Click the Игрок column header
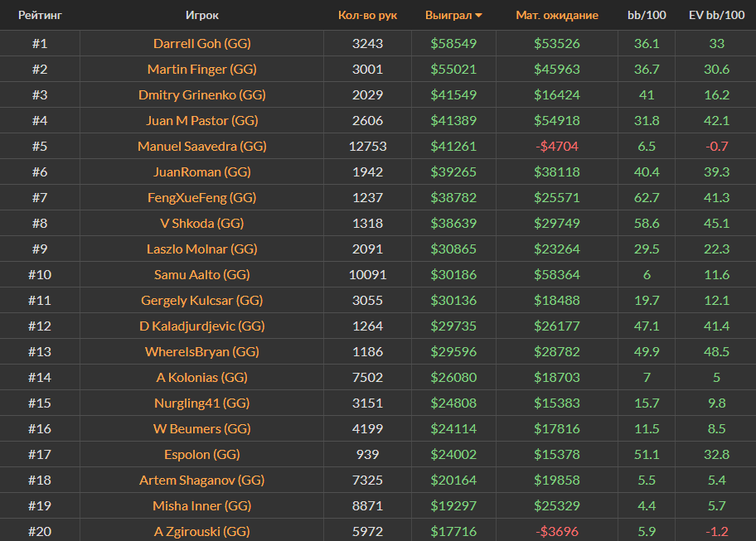The image size is (756, 541). click(x=202, y=16)
